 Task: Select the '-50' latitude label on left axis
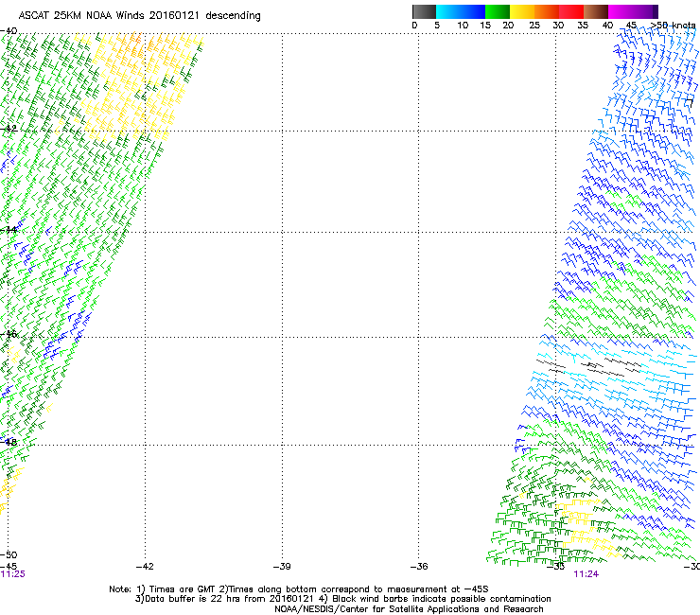pos(9,554)
